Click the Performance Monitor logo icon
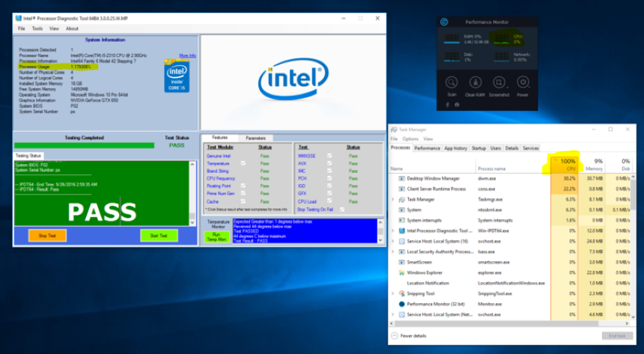Viewport: 644px width, 354px height. click(x=444, y=22)
